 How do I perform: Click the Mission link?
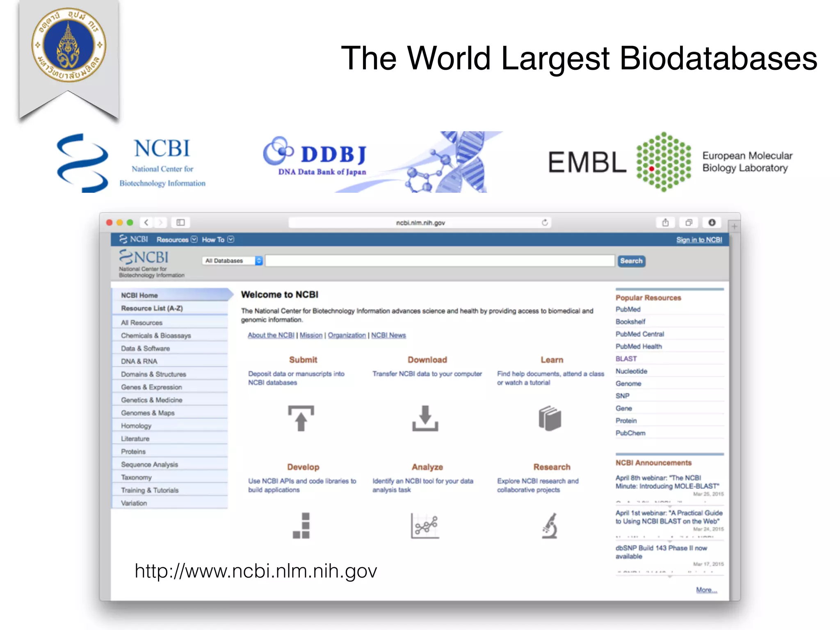tap(311, 335)
